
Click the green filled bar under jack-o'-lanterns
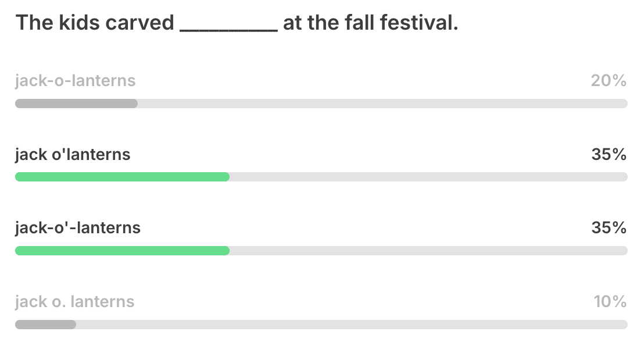(122, 251)
